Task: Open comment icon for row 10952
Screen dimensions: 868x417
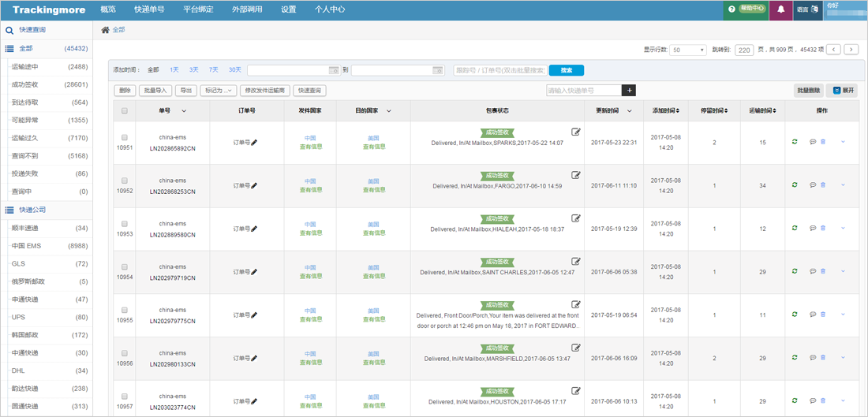Action: coord(813,185)
